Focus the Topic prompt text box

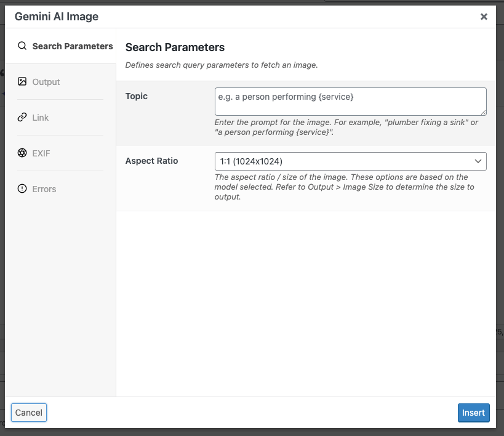tap(350, 101)
